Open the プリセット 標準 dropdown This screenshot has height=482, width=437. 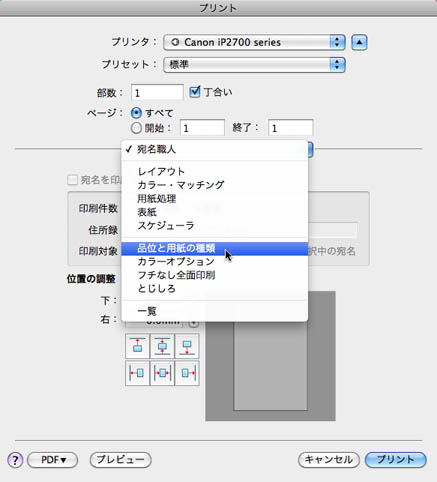coord(254,65)
